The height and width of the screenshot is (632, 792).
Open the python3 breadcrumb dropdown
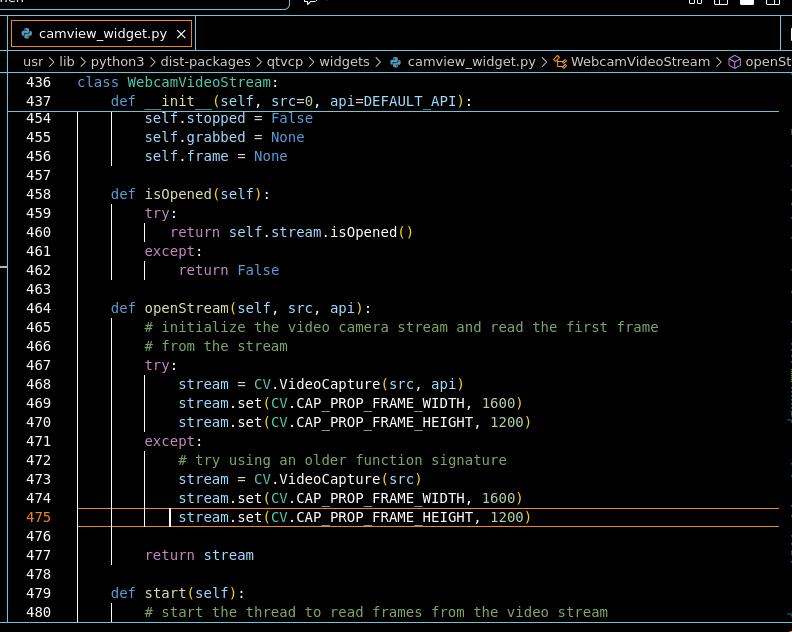point(118,62)
